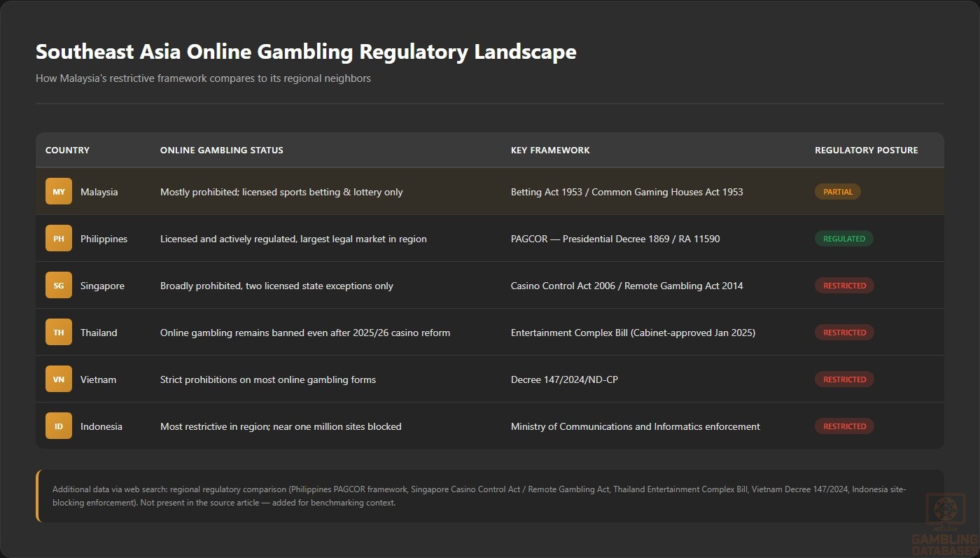Screen dimensions: 980x558
Task: Click the additional data footnote box
Action: tap(490, 496)
